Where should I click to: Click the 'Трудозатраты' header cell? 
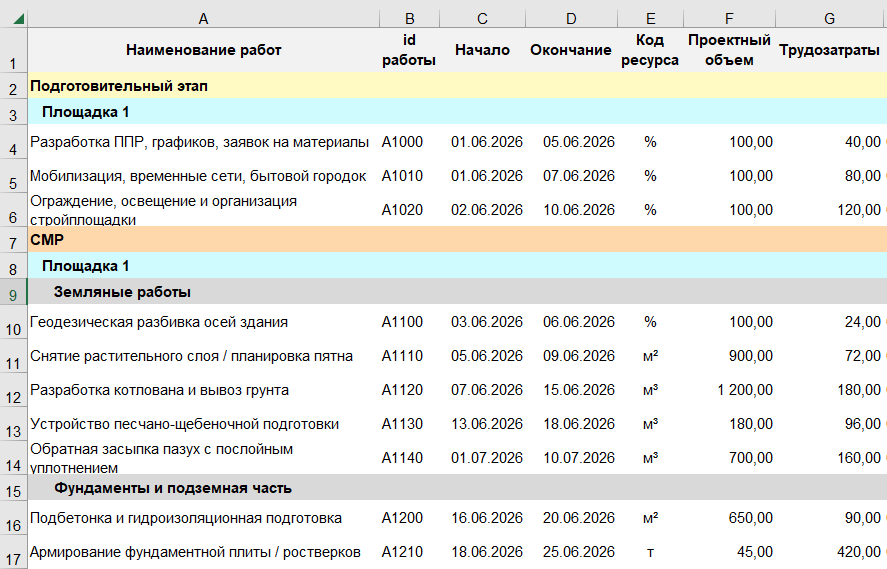[829, 50]
